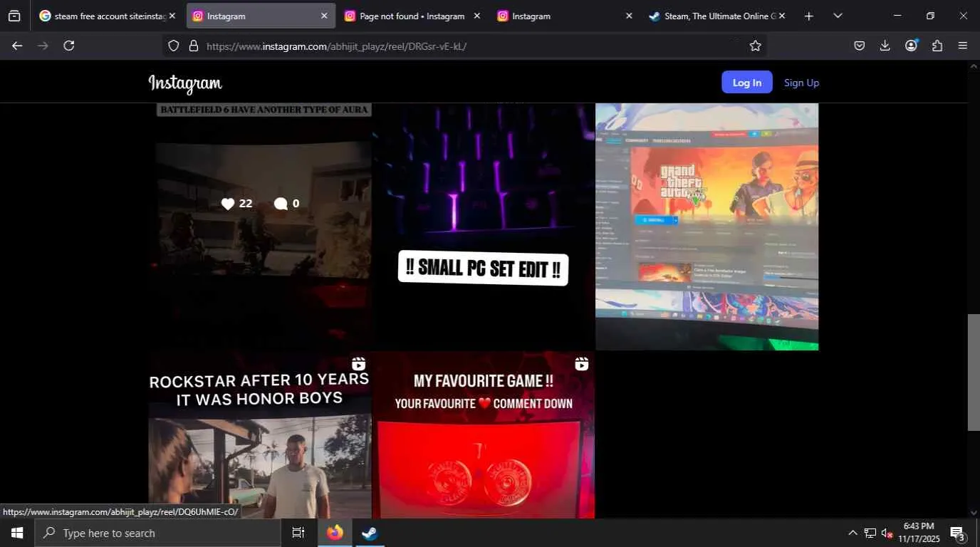980x547 pixels.
Task: Open the Rockstar After 10 Years reel
Action: pos(260,435)
